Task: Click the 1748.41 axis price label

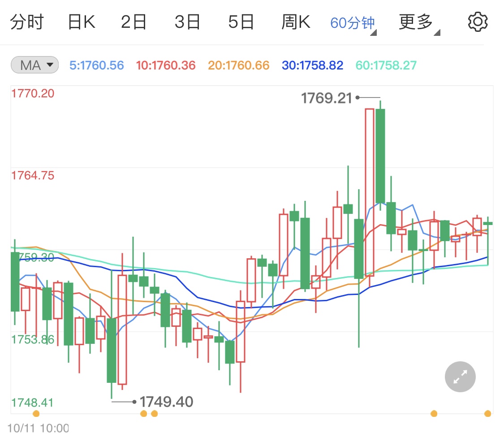Action: click(x=32, y=403)
